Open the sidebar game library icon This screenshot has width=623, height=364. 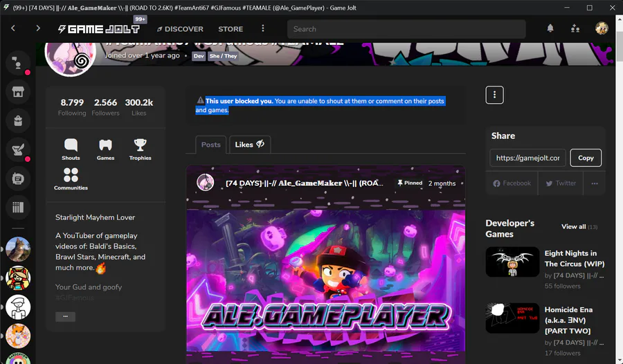point(18,208)
